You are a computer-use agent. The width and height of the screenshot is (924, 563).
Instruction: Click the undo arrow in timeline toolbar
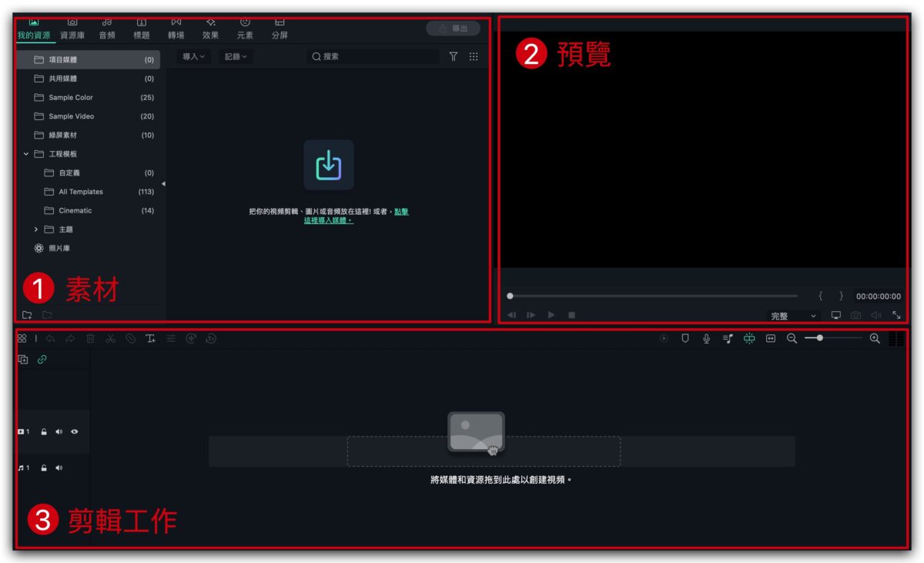pos(50,338)
